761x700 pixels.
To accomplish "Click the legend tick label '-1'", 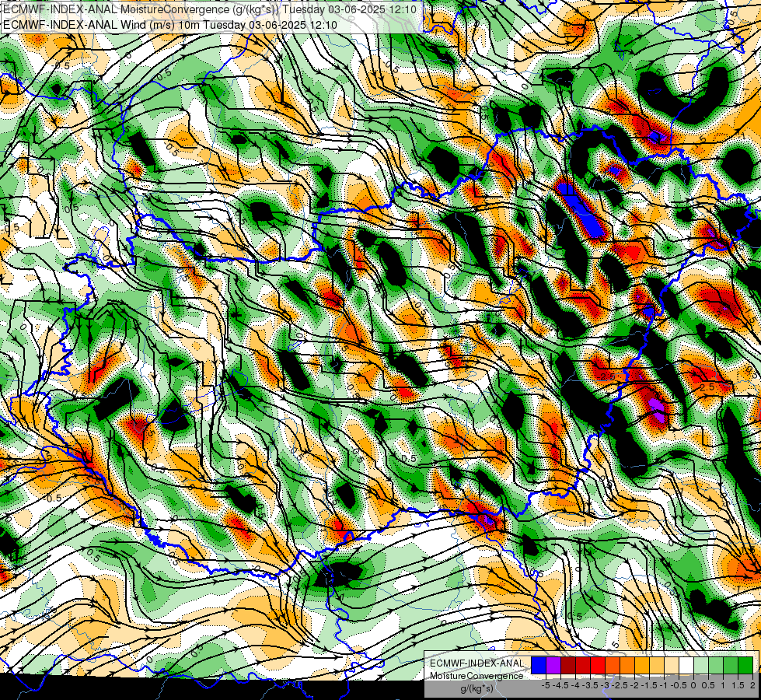I will tap(664, 685).
